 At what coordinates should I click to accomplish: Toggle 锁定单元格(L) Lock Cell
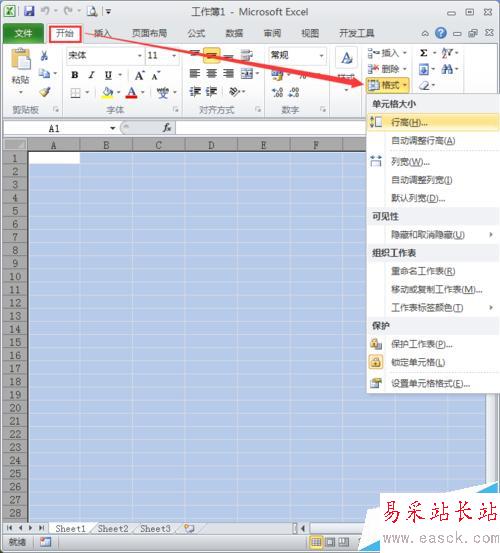pyautogui.click(x=433, y=362)
